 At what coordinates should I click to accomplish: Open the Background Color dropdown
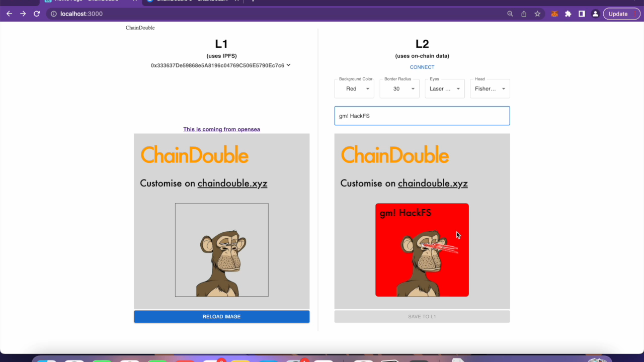(354, 89)
